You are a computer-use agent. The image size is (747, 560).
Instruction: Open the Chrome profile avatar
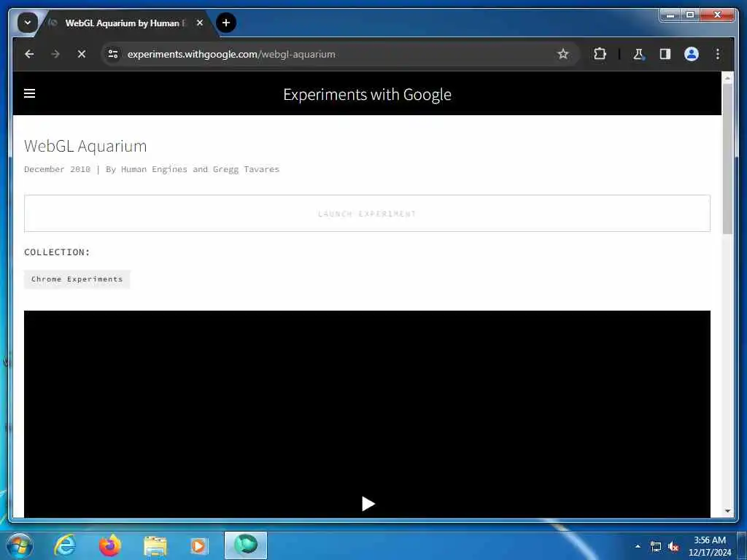pyautogui.click(x=692, y=54)
